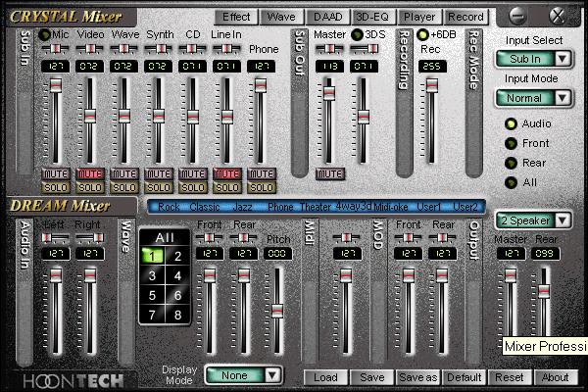
Task: Select the All wave channels button
Action: (165, 238)
